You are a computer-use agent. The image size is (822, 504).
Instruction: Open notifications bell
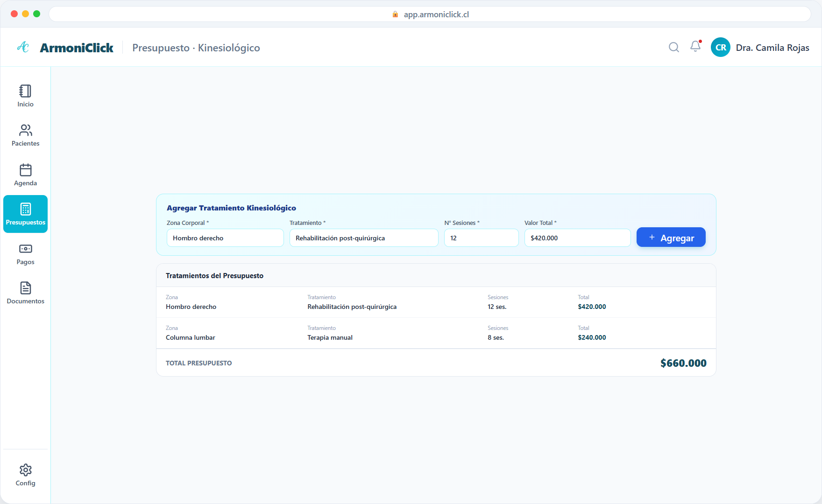695,46
